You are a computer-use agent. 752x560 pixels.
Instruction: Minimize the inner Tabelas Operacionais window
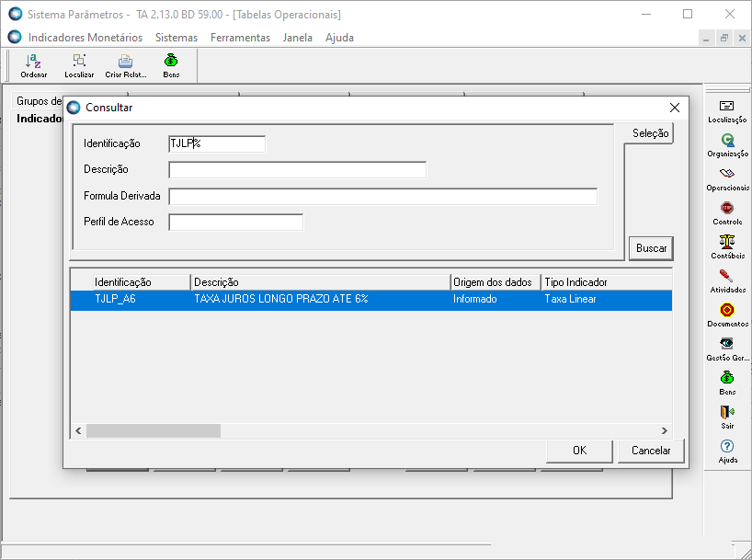click(705, 38)
